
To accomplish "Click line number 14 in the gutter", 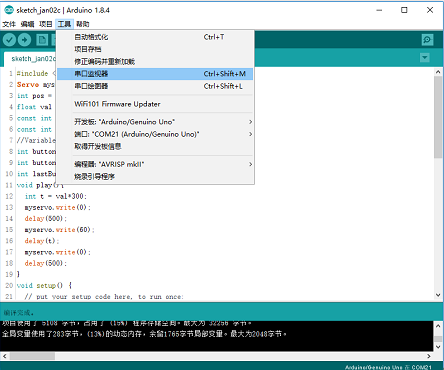I will 9,219.
